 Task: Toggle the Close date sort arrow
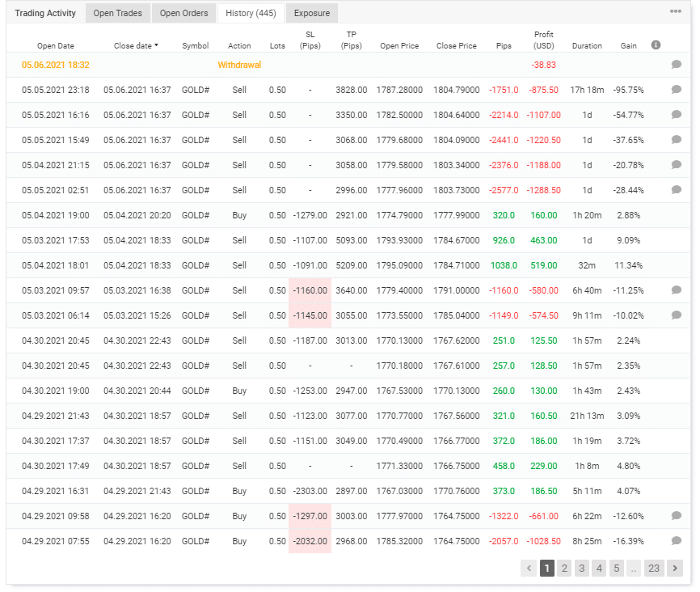coord(156,45)
